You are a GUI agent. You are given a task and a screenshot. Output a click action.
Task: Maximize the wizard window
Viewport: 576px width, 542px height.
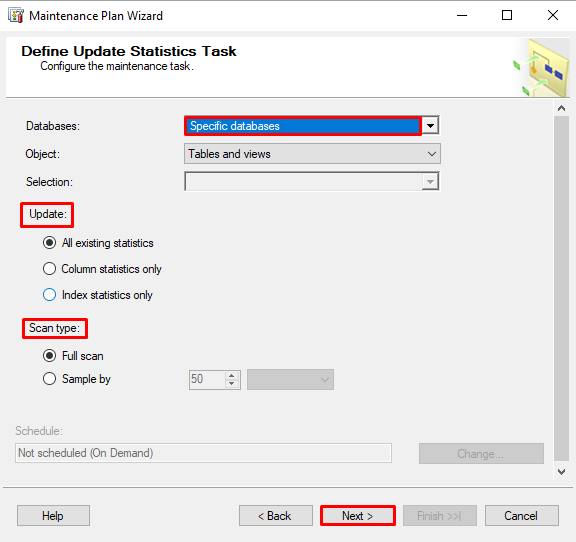coord(507,15)
